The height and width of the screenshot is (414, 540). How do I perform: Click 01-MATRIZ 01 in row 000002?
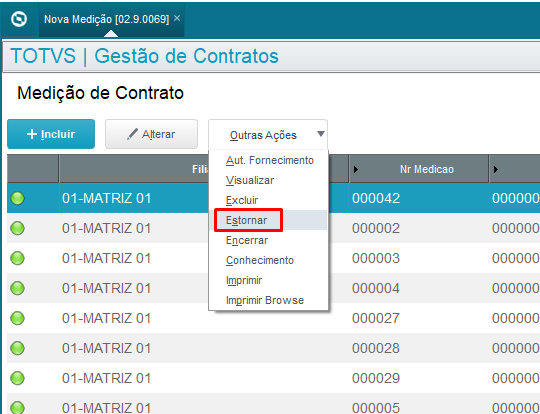(107, 228)
